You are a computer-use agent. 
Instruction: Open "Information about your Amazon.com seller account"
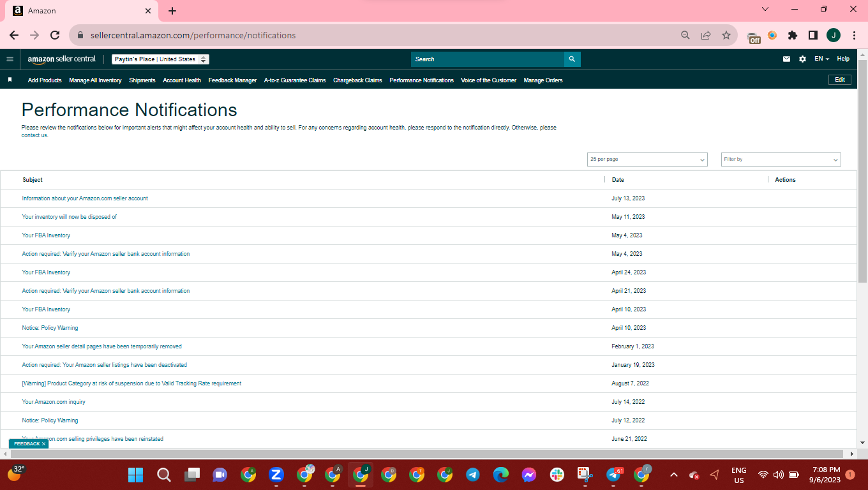[x=85, y=198]
